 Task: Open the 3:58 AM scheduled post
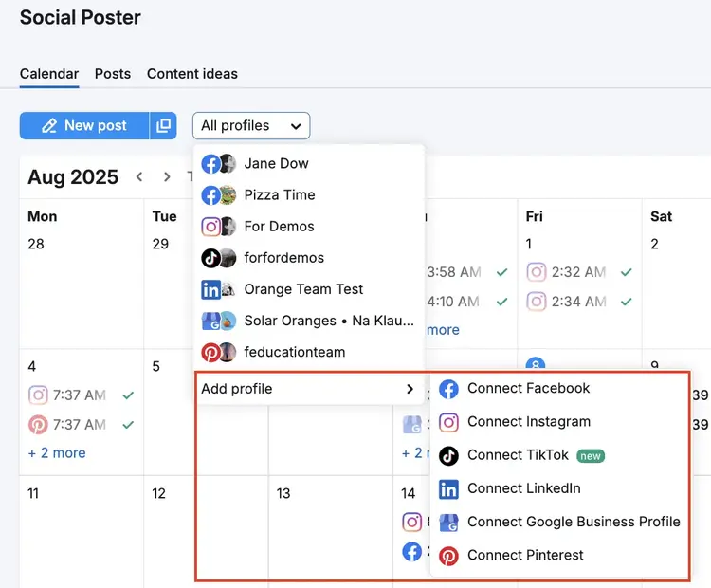(x=467, y=272)
